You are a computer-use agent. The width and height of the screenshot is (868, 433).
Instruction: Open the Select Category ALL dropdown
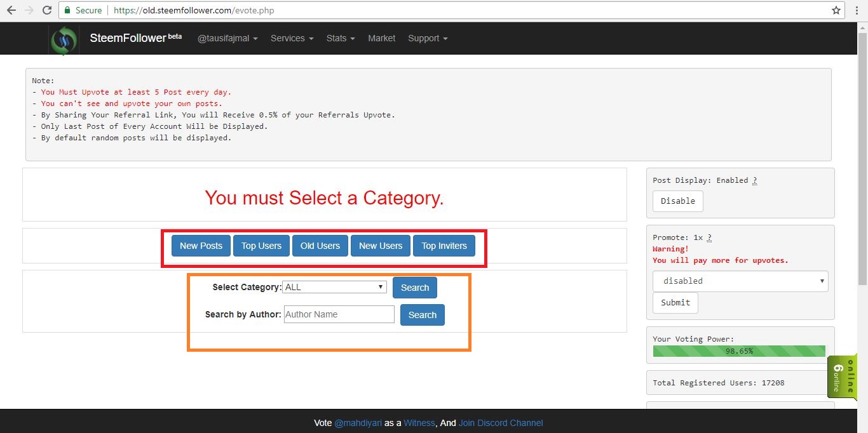click(335, 287)
